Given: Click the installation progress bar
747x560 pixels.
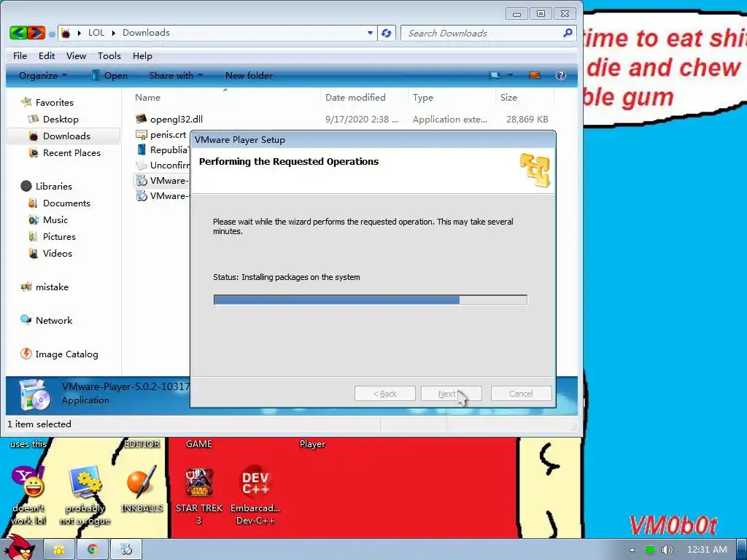Looking at the screenshot, I should pyautogui.click(x=370, y=300).
